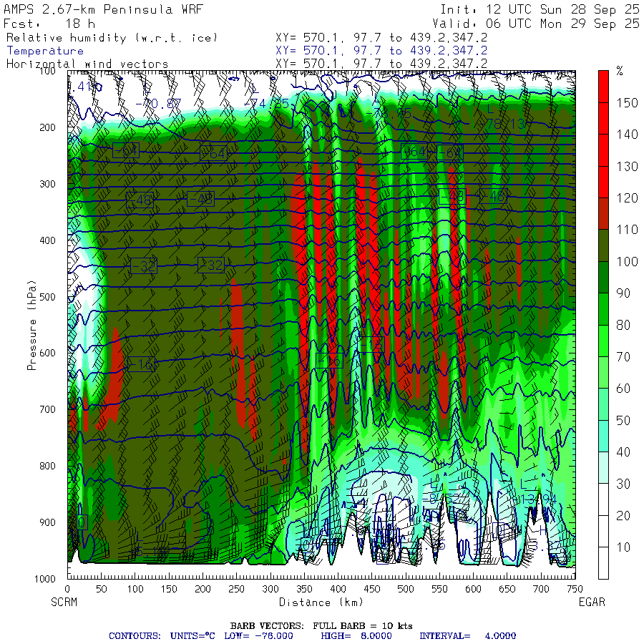
Task: Select the 'Horizontal wind vectors' legend label
Action: coord(87,64)
